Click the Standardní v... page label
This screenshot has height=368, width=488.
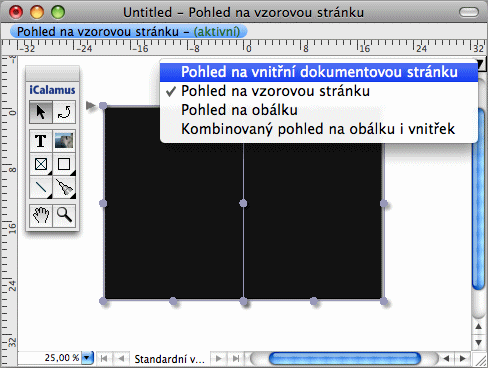[169, 359]
